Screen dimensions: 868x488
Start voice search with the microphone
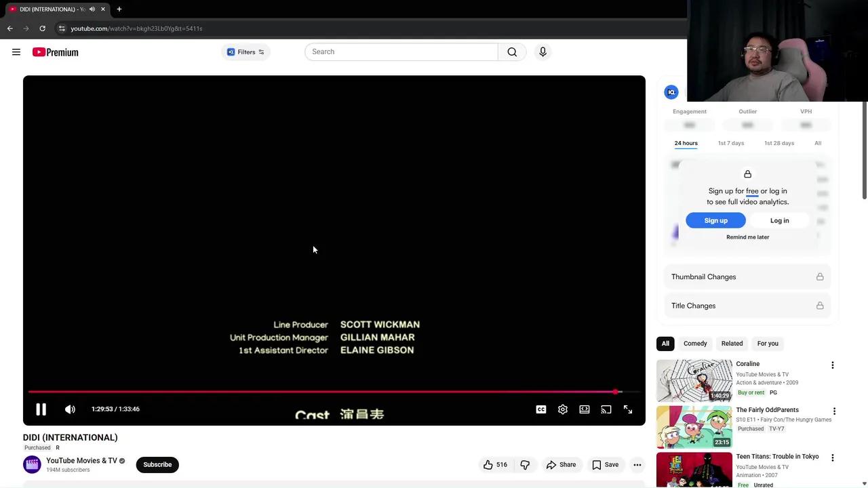point(542,52)
